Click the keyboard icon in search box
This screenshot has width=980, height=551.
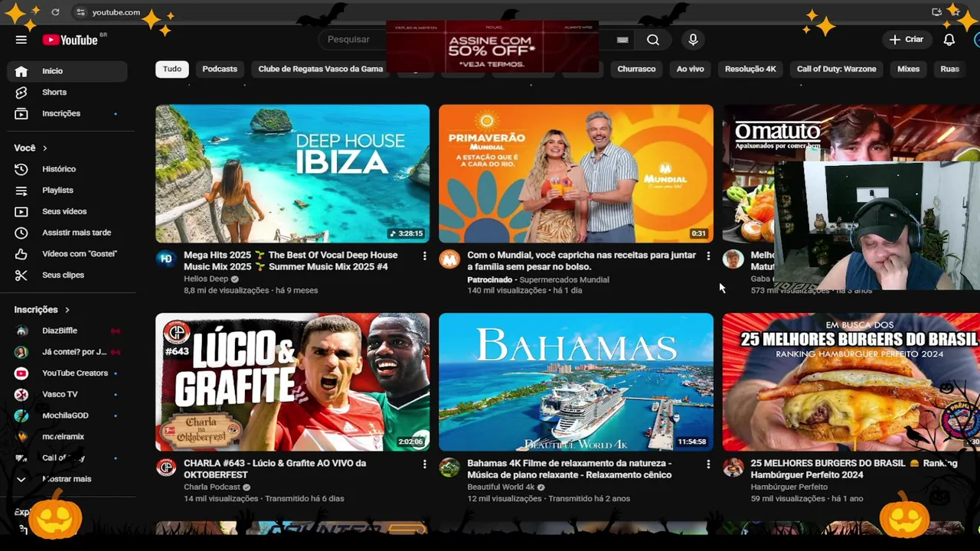coord(622,40)
